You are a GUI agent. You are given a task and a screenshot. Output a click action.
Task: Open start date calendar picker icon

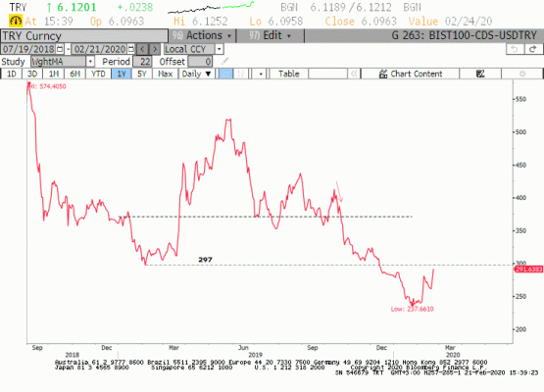point(60,49)
